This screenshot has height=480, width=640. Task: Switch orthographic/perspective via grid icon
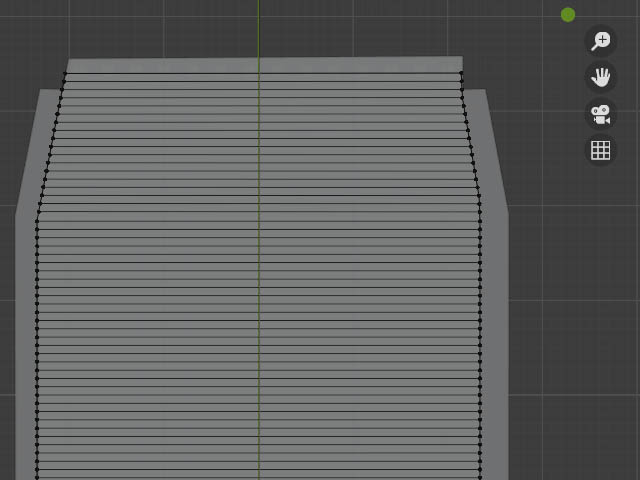click(x=600, y=150)
